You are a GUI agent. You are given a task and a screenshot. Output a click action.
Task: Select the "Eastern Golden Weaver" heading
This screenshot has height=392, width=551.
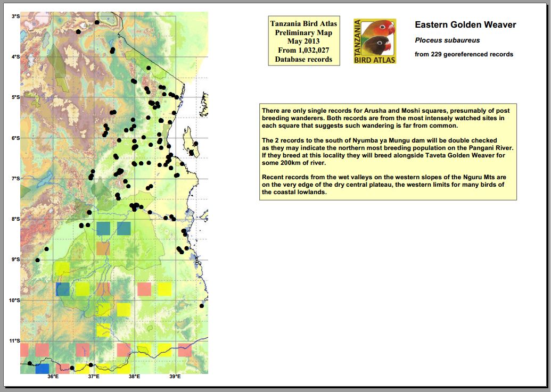coord(465,25)
